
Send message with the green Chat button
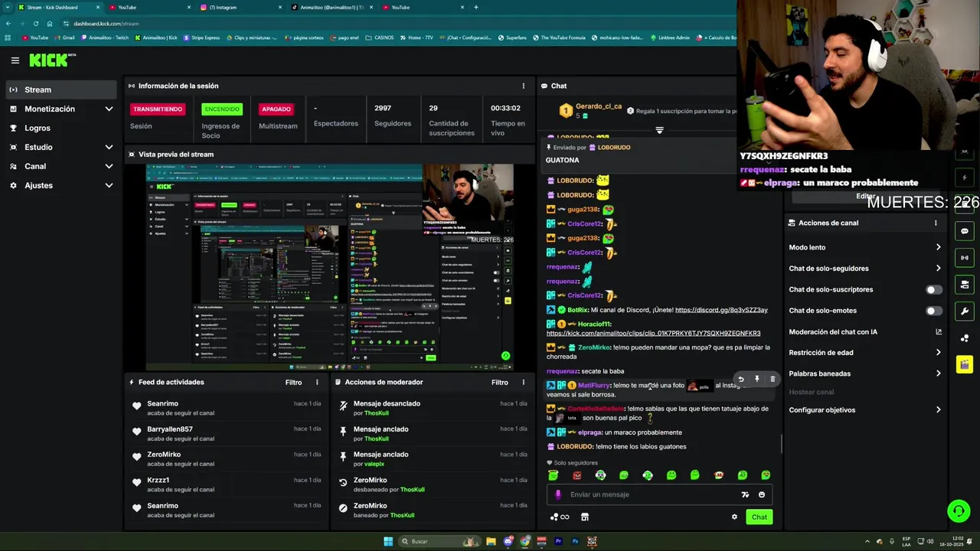tap(759, 517)
